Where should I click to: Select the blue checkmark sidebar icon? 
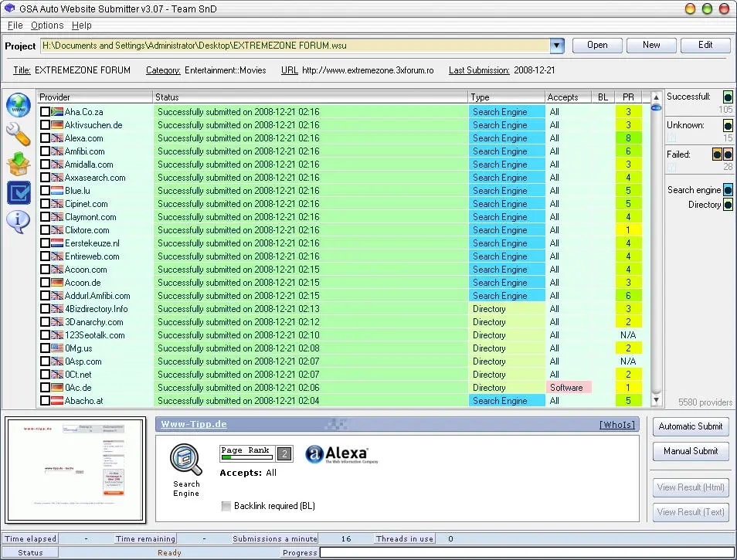click(19, 192)
